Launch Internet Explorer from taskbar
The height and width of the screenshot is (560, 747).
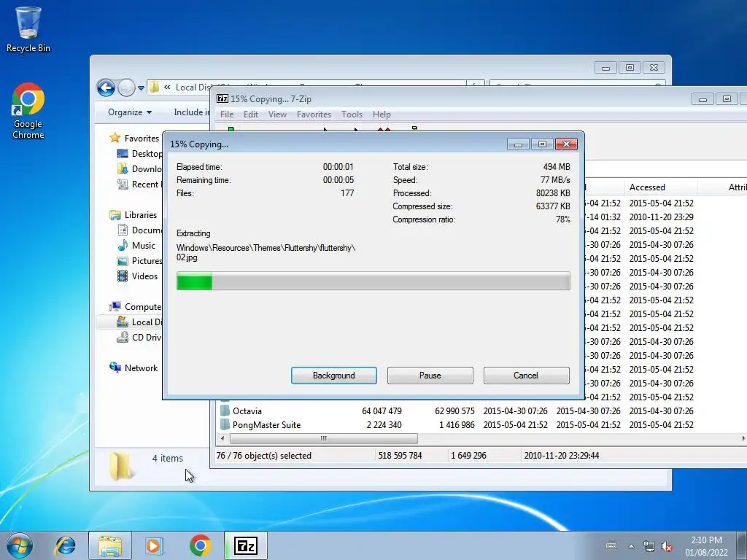[x=65, y=545]
